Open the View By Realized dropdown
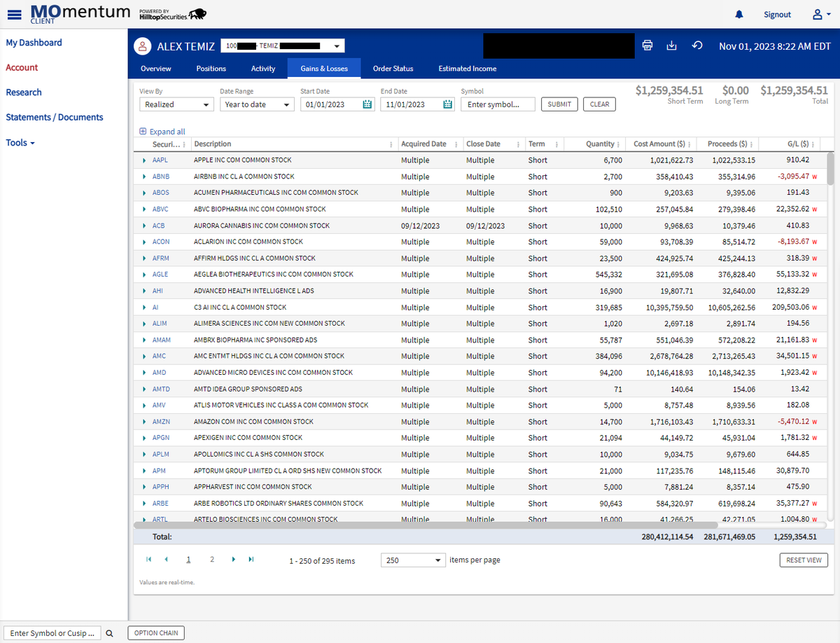 (x=176, y=104)
